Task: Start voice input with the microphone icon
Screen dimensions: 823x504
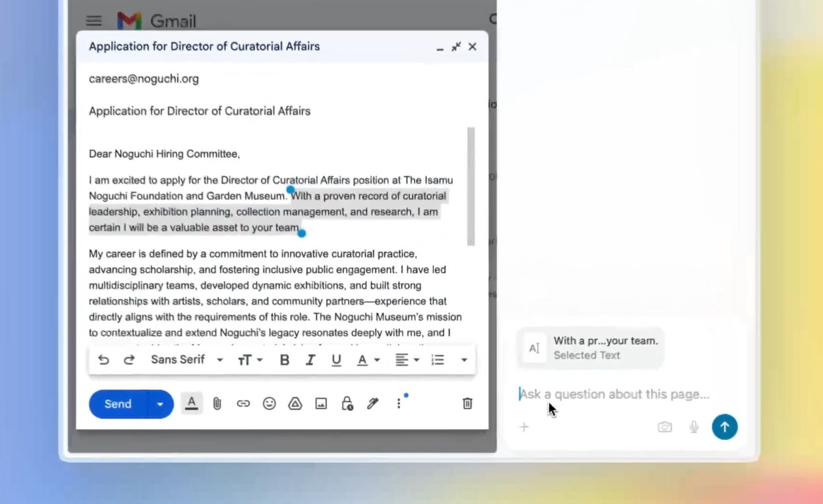Action: (694, 427)
